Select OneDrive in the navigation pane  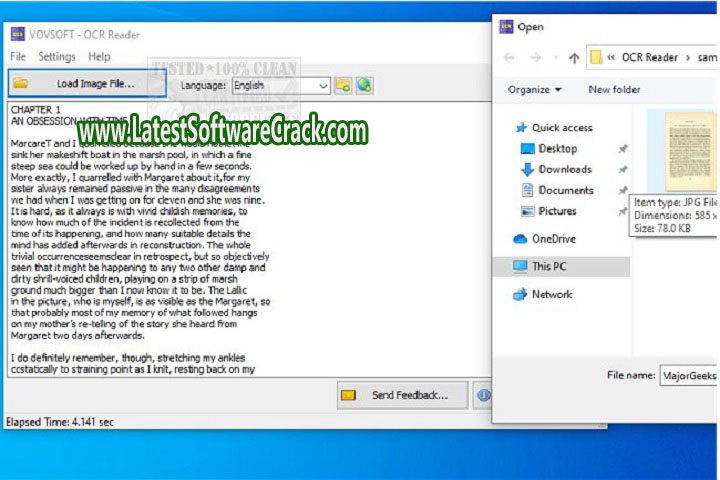(x=553, y=239)
